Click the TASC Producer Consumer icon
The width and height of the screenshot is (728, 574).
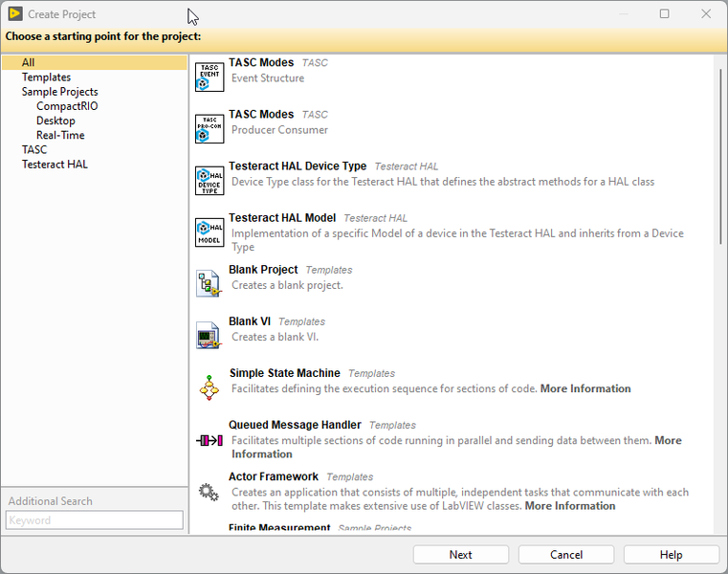[210, 129]
